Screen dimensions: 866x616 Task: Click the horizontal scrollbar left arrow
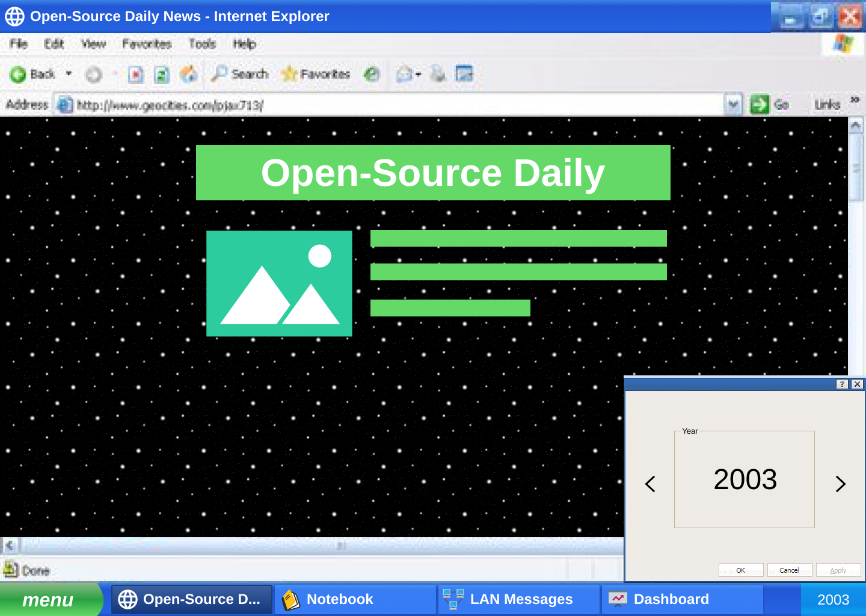[x=10, y=546]
